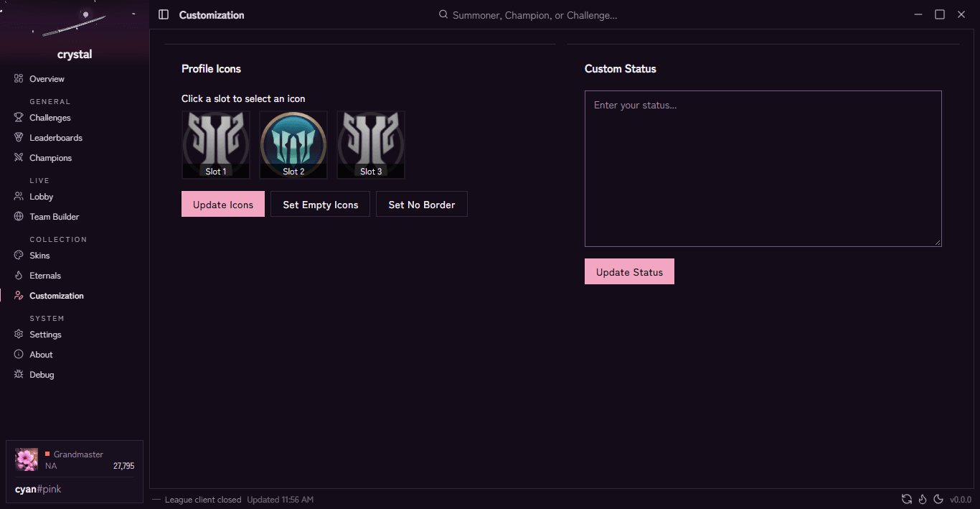This screenshot has width=980, height=509.
Task: Open the Settings page
Action: 75,335
